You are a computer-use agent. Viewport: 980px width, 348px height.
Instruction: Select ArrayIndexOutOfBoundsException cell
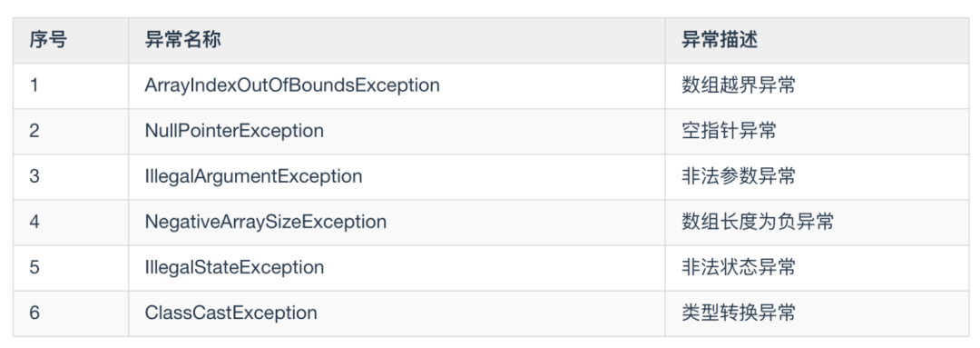tap(292, 85)
